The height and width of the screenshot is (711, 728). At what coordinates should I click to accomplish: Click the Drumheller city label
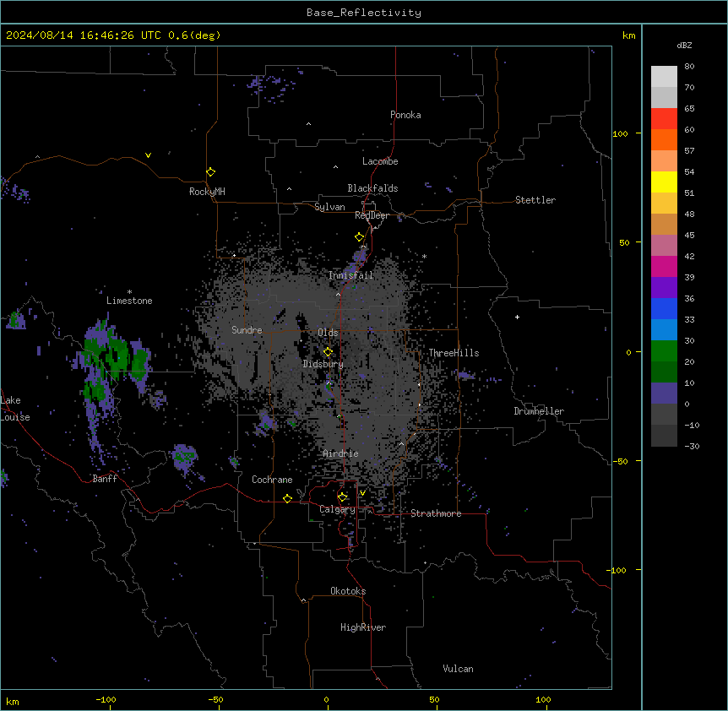tap(539, 411)
